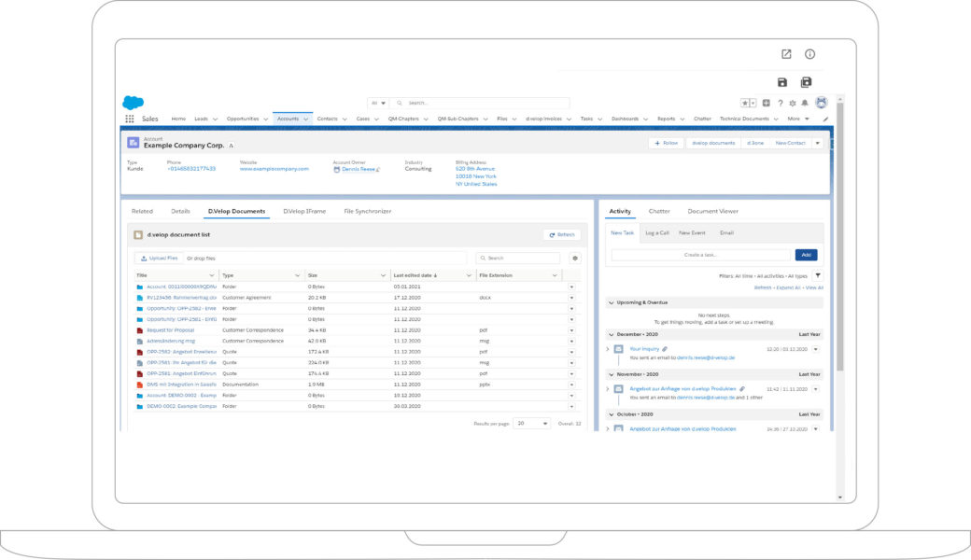
Task: Open the Setup gear icon
Action: (x=793, y=104)
